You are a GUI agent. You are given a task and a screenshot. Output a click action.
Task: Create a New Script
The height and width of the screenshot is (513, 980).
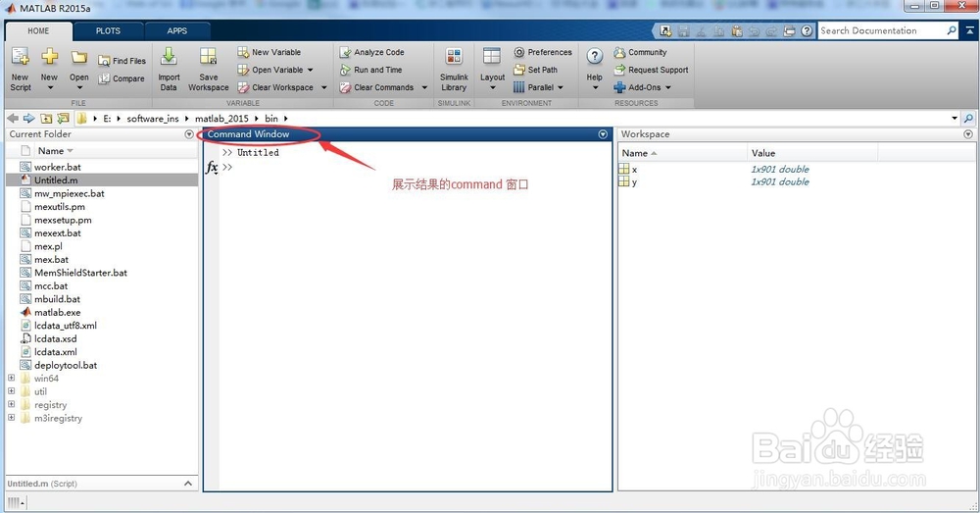click(20, 70)
